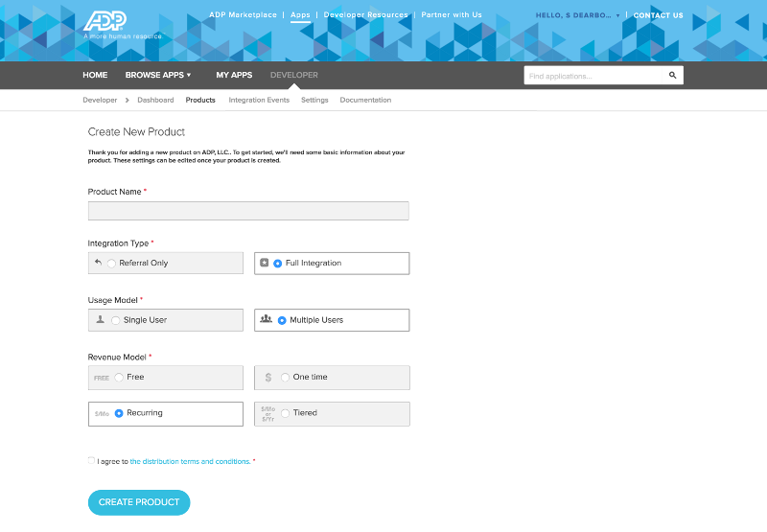Open the Partner with Us link
The image size is (767, 532).
click(x=452, y=15)
